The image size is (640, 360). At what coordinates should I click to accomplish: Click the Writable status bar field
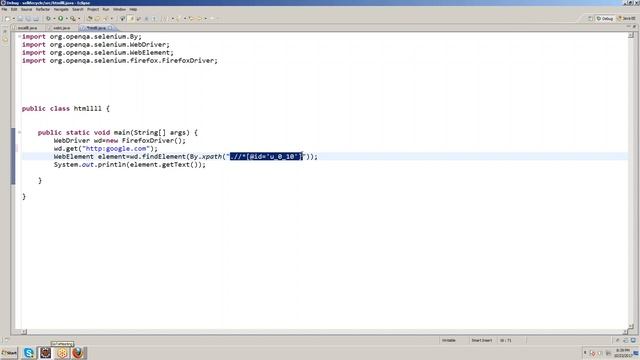click(x=449, y=340)
